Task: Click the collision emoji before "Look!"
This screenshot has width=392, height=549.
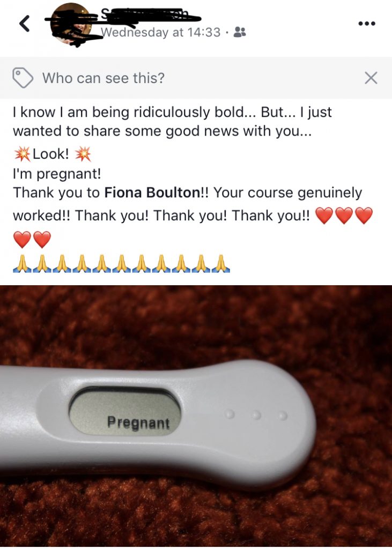Action: point(23,154)
